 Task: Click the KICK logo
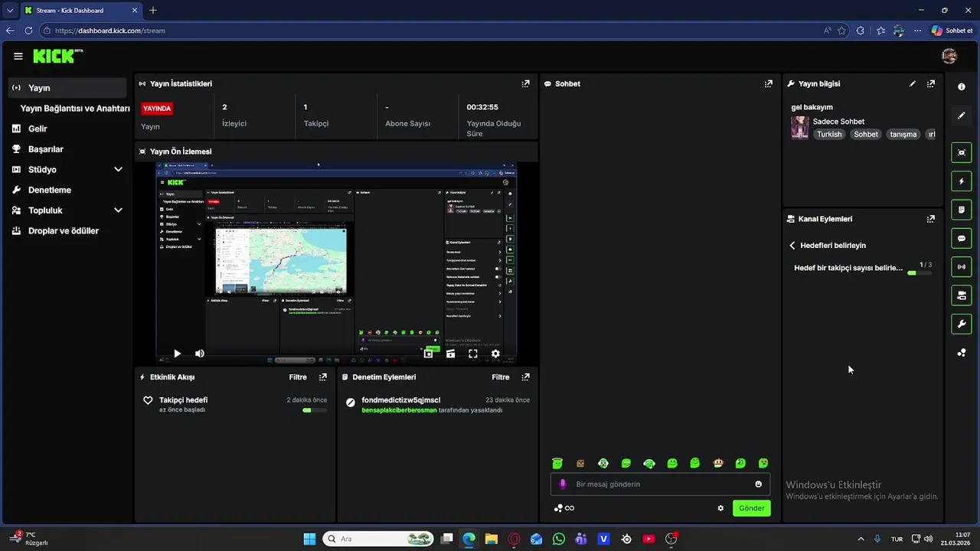tap(57, 56)
